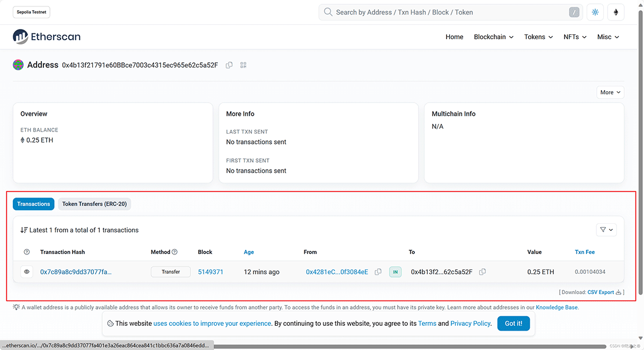Screen dimensions: 644x350
Task: Copy the To address 0x4b13f2
Action: pyautogui.click(x=482, y=272)
